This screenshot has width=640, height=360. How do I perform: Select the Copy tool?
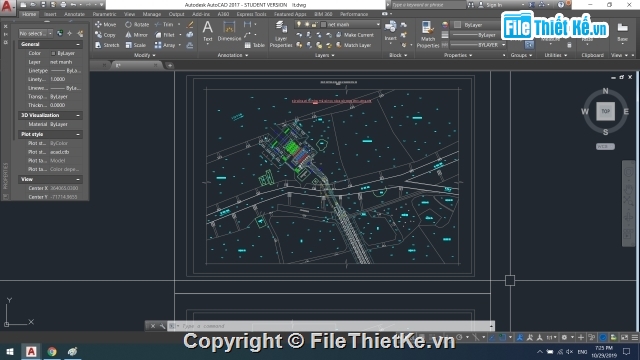pos(105,35)
